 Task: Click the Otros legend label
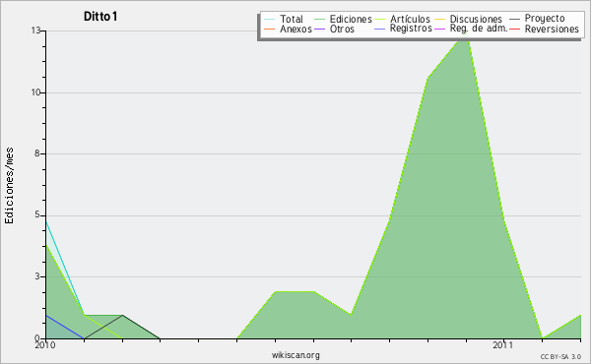(x=342, y=29)
